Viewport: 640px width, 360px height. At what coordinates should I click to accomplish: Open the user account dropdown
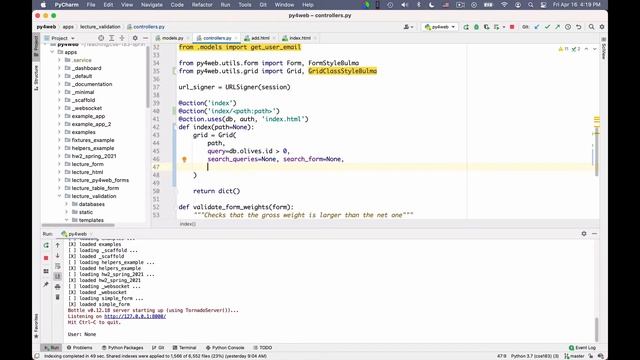click(x=408, y=27)
